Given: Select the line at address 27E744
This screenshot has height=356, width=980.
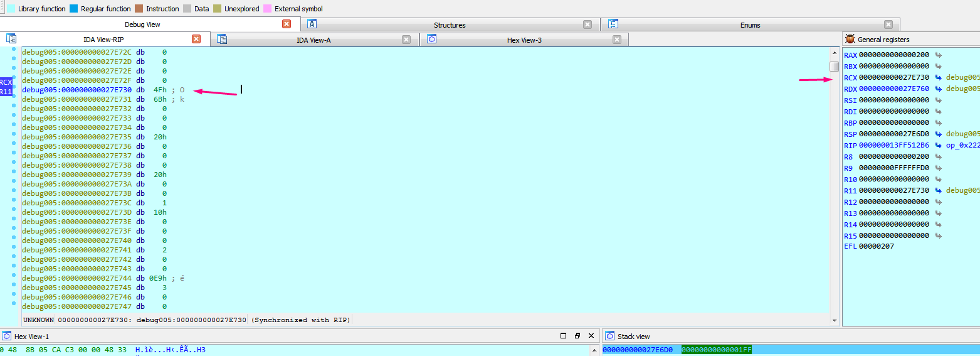Looking at the screenshot, I should pos(94,278).
